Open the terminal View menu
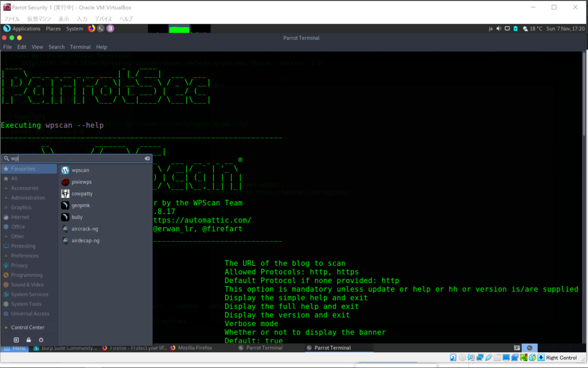 coord(37,47)
